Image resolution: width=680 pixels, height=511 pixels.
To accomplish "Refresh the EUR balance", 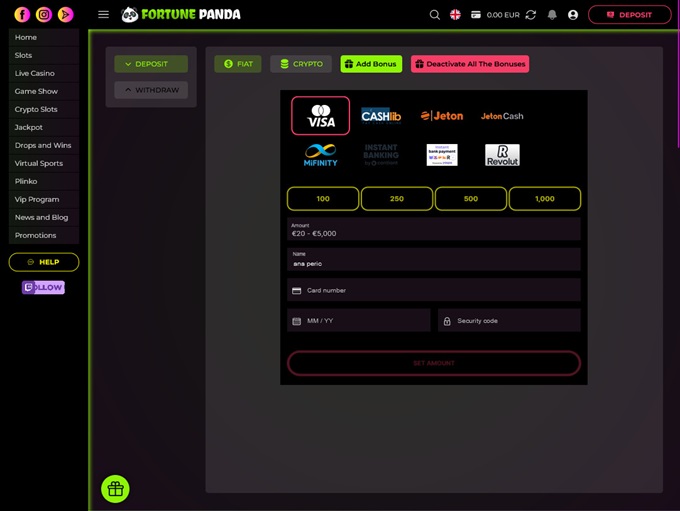I will coord(530,15).
